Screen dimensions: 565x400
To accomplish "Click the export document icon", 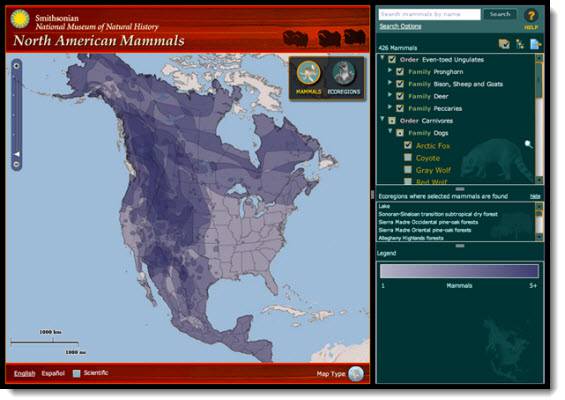I will [x=535, y=44].
